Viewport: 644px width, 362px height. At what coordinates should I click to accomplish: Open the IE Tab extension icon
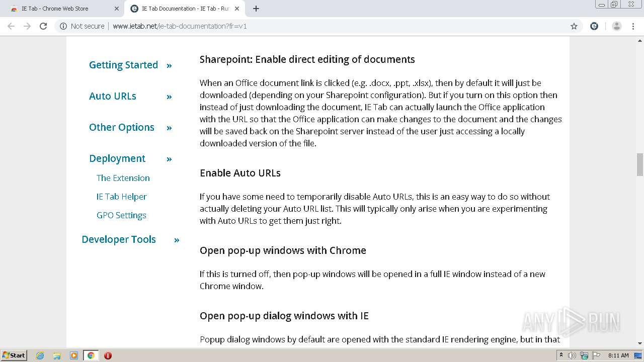[x=594, y=26]
